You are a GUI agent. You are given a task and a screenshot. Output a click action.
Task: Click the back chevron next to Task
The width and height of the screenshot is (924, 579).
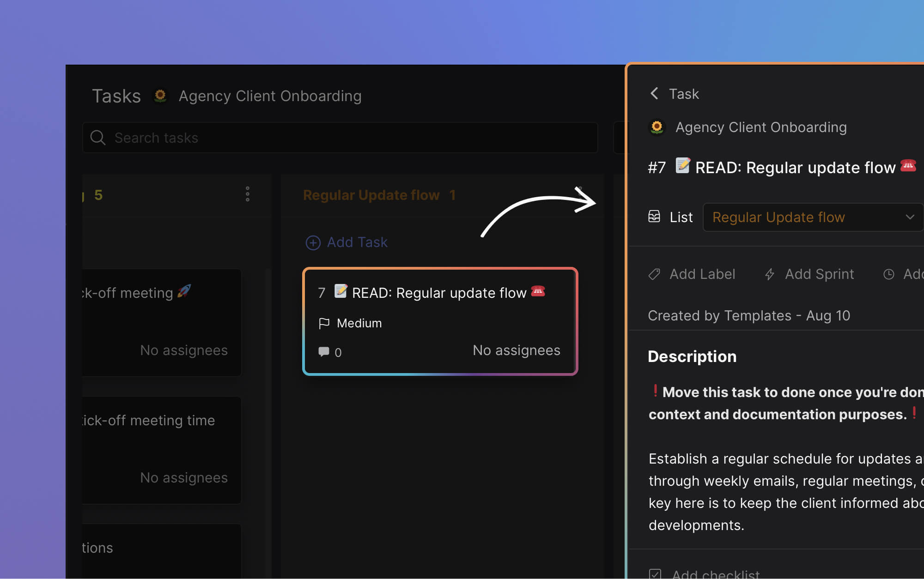click(x=654, y=93)
